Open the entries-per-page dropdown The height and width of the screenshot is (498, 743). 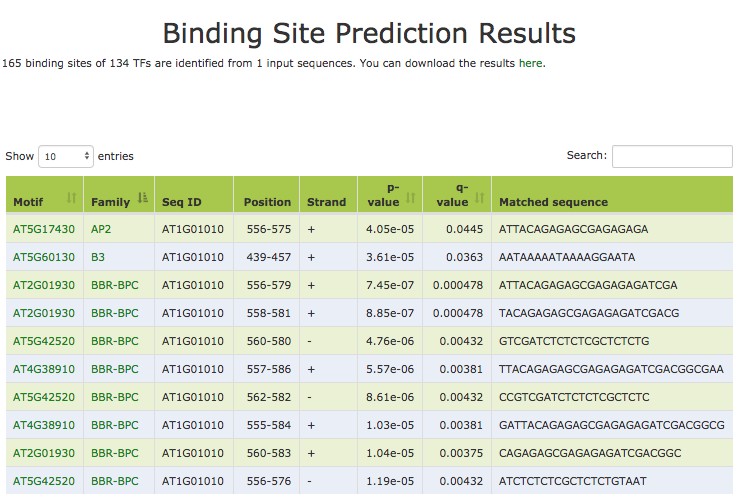(66, 156)
